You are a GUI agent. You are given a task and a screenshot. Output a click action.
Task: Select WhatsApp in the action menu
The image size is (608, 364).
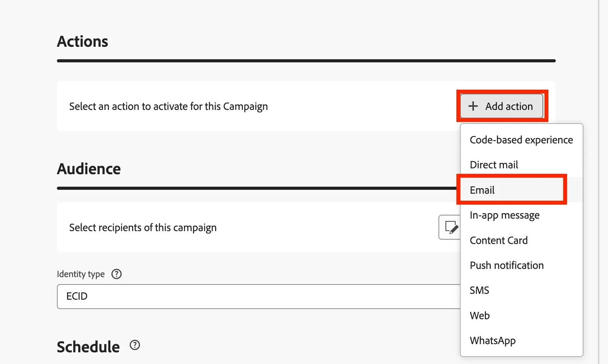coord(521,341)
